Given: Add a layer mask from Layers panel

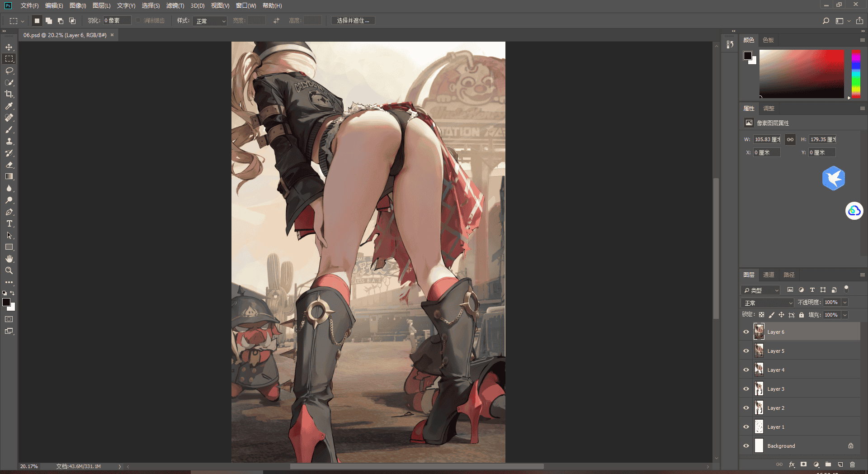Looking at the screenshot, I should pos(804,465).
